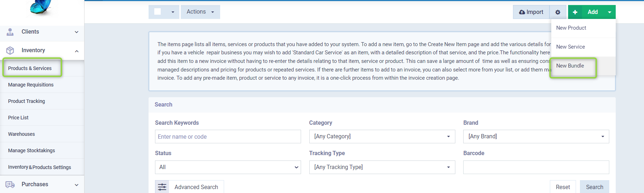Collapse the Inventory menu chevron
The height and width of the screenshot is (193, 644).
pyautogui.click(x=77, y=51)
